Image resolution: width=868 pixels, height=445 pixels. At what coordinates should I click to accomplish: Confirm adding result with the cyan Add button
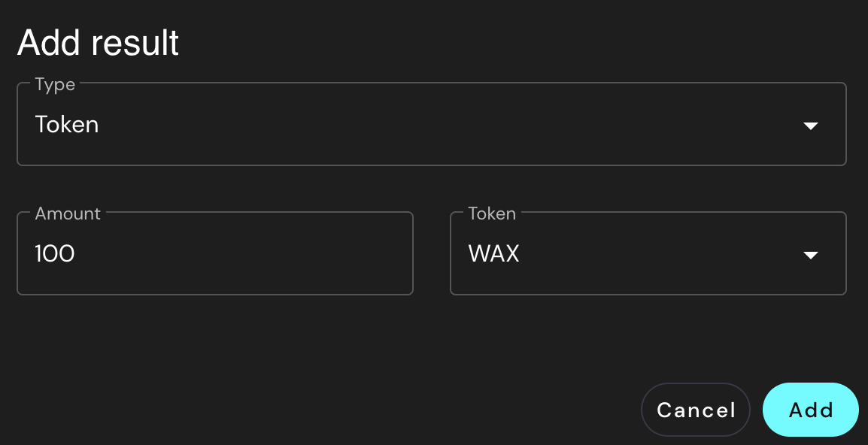(x=810, y=410)
